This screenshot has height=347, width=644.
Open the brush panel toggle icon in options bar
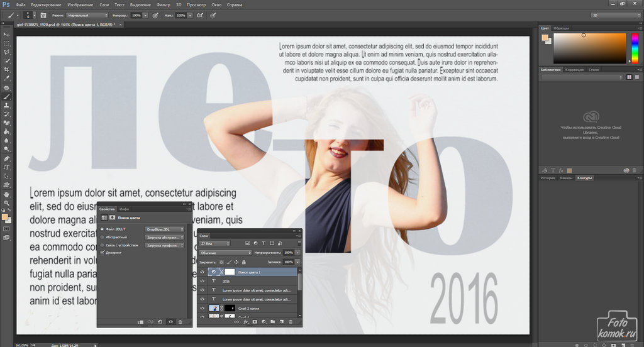pos(43,15)
